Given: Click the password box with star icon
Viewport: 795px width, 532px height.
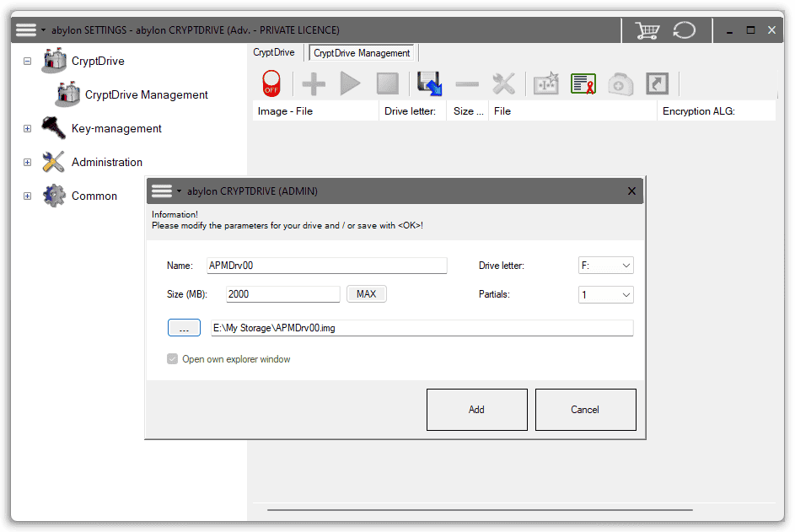Looking at the screenshot, I should click(546, 83).
